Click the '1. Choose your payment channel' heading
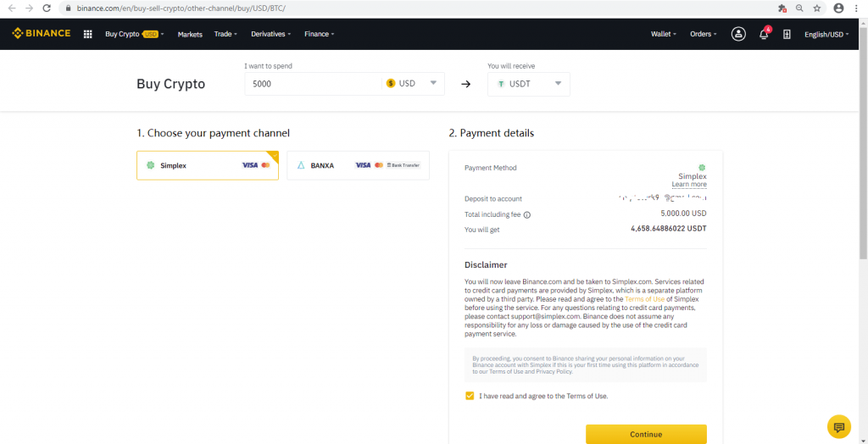The width and height of the screenshot is (868, 444). pos(213,133)
